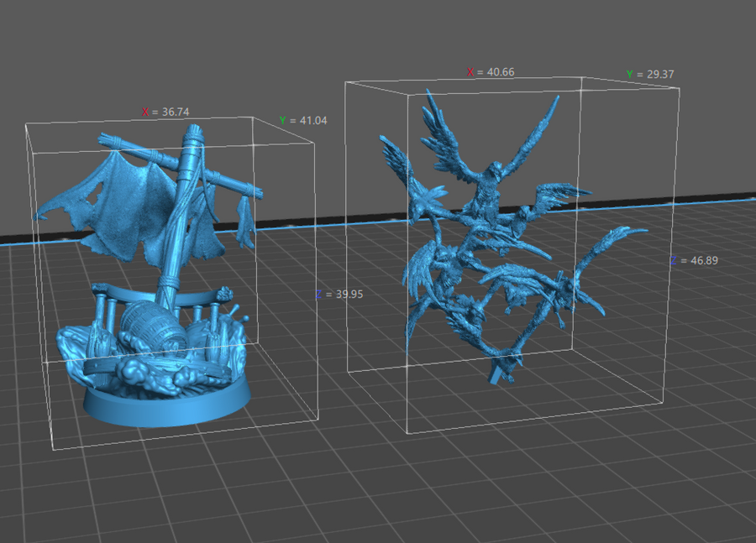756x543 pixels.
Task: Click the Z = 39.95 dimension label
Action: click(339, 295)
